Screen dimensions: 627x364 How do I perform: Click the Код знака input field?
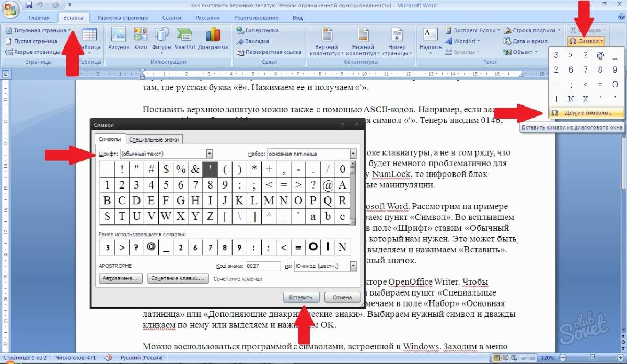click(263, 266)
